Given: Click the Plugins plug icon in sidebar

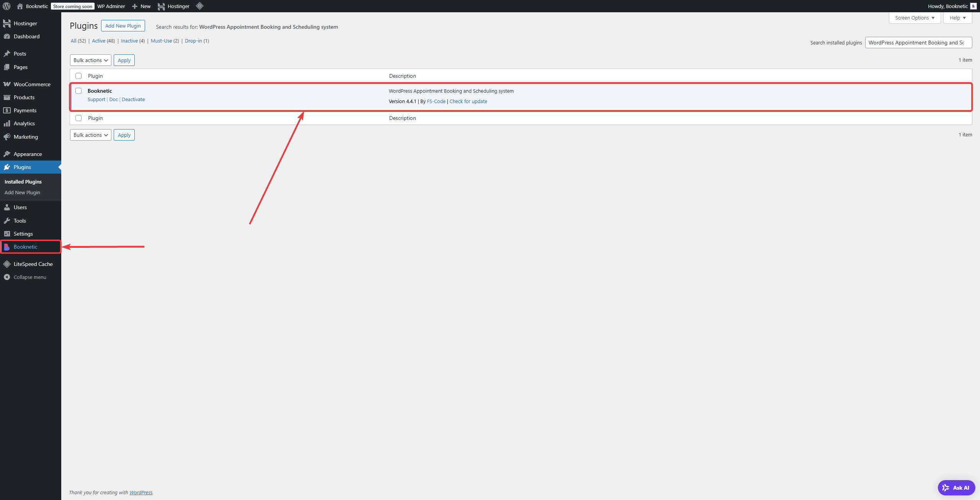Looking at the screenshot, I should click(7, 167).
